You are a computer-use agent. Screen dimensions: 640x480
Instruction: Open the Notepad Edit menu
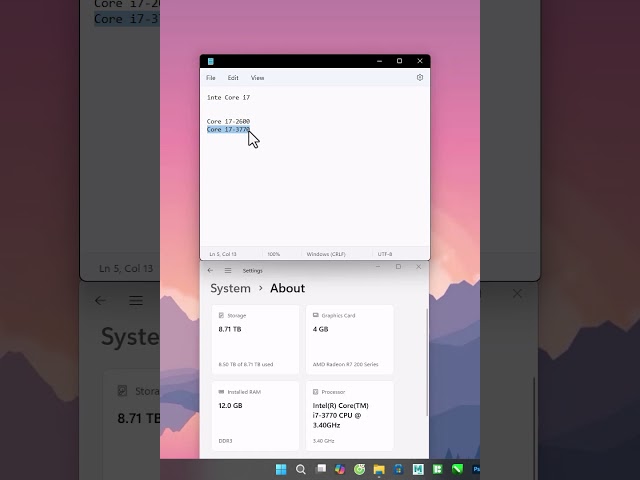pyautogui.click(x=233, y=78)
